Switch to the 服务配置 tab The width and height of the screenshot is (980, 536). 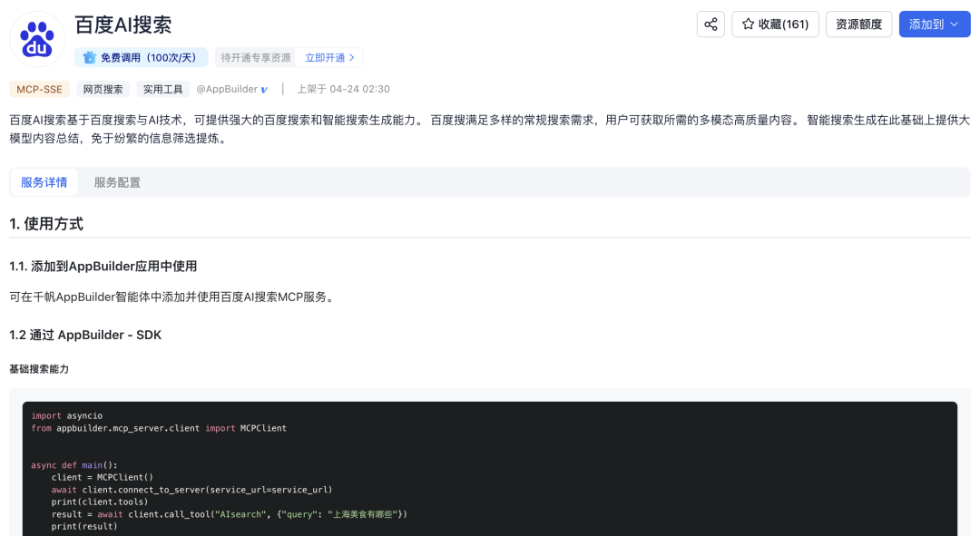(x=117, y=182)
